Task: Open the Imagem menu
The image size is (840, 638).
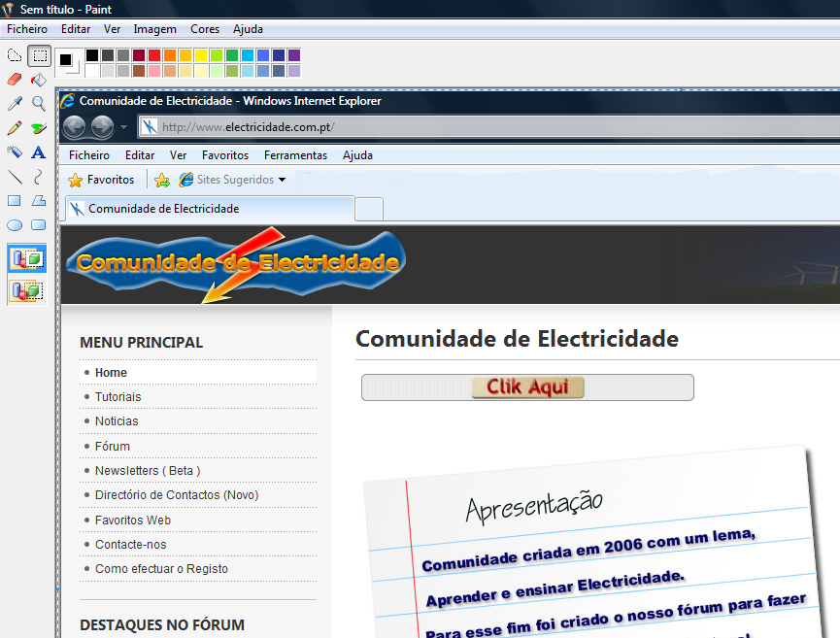Action: [x=154, y=29]
